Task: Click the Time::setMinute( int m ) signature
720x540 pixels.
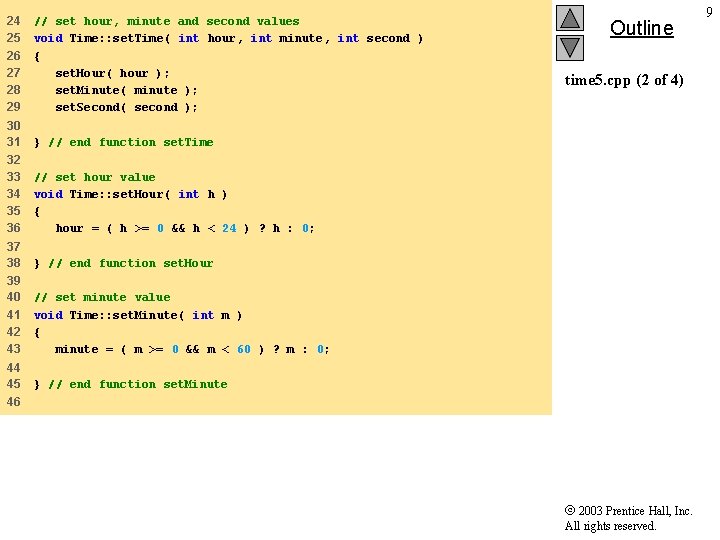Action: coord(138,315)
